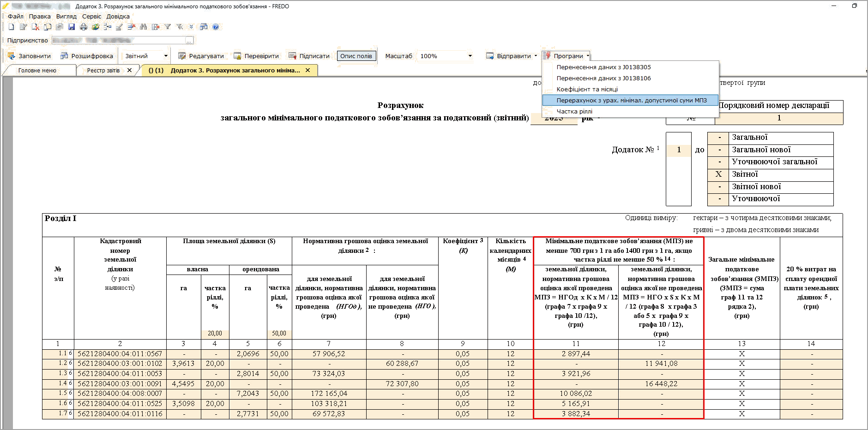Screen dimensions: 868x430
Task: Toggle the Опис полів button
Action: coord(356,56)
